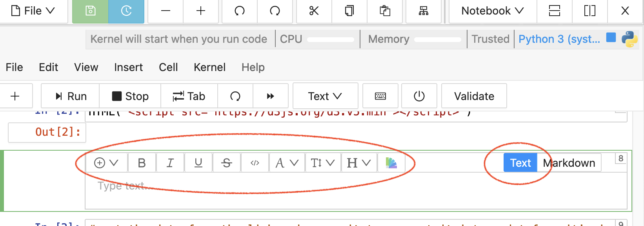
Task: Click the Run button
Action: 71,96
